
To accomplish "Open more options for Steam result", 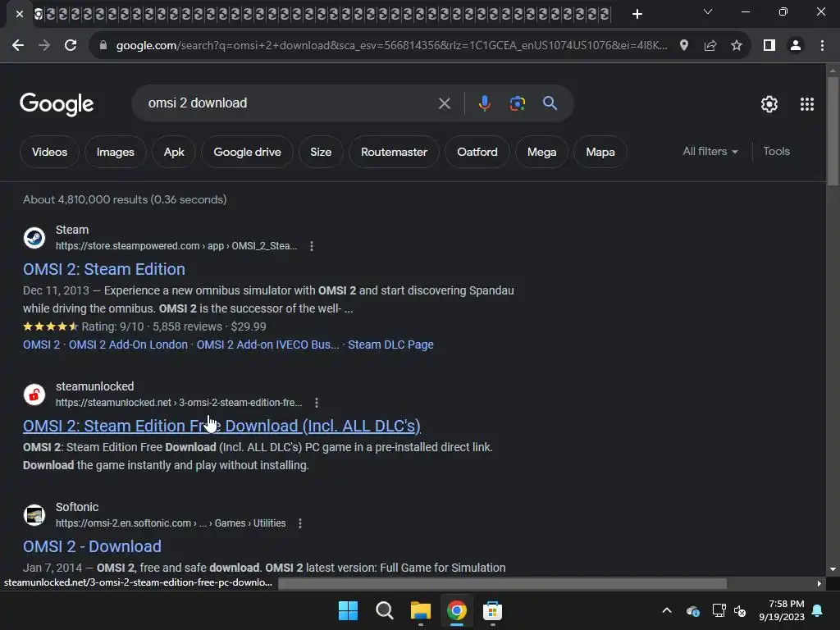I will (312, 246).
